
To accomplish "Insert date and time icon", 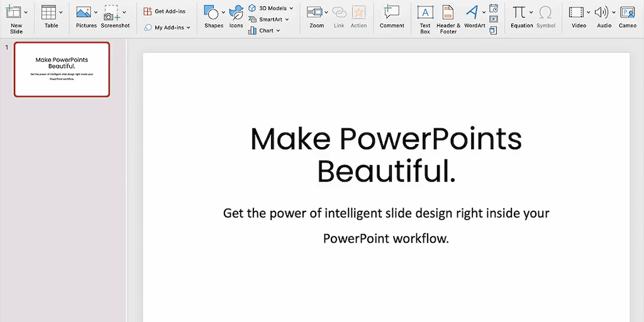I will click(494, 8).
